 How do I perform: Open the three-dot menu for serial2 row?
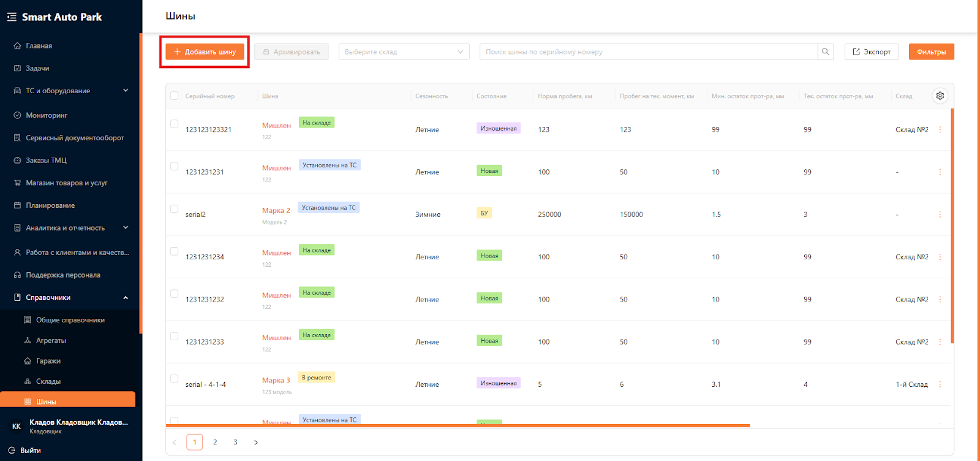click(x=940, y=215)
